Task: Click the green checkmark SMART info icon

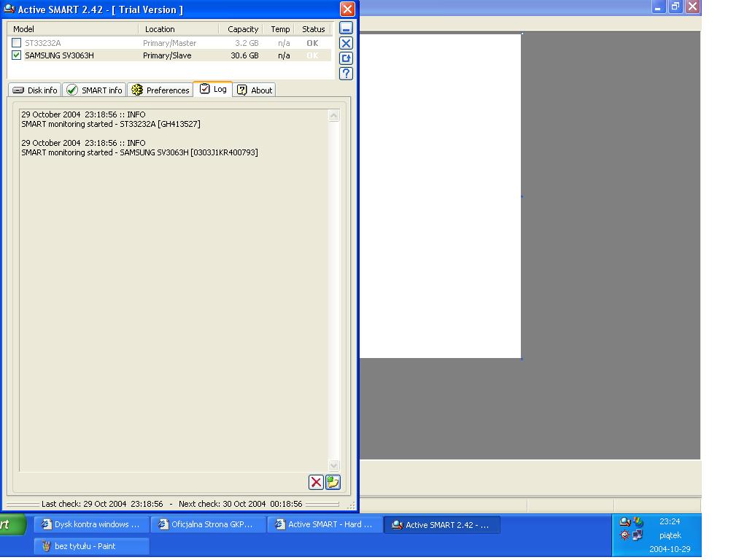Action: pyautogui.click(x=72, y=90)
